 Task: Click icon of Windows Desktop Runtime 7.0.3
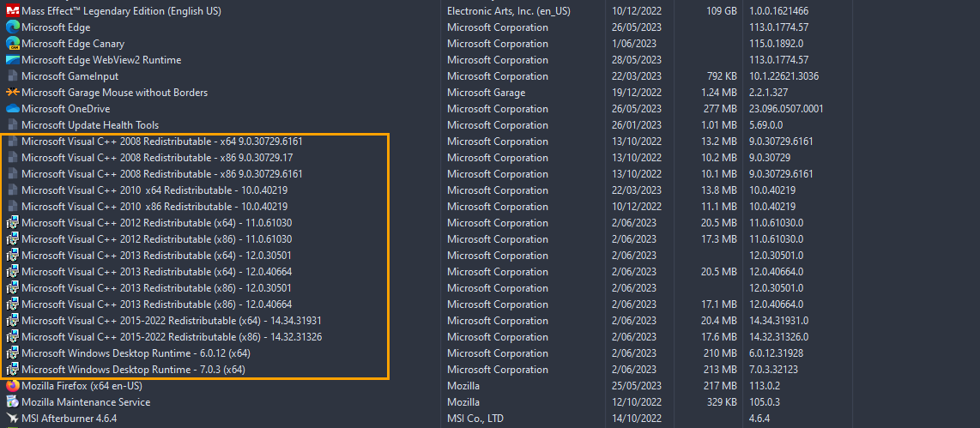(x=13, y=370)
